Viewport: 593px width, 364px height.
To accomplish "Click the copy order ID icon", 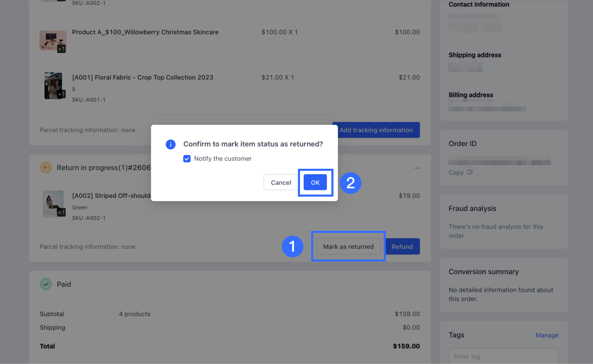I will [x=470, y=172].
